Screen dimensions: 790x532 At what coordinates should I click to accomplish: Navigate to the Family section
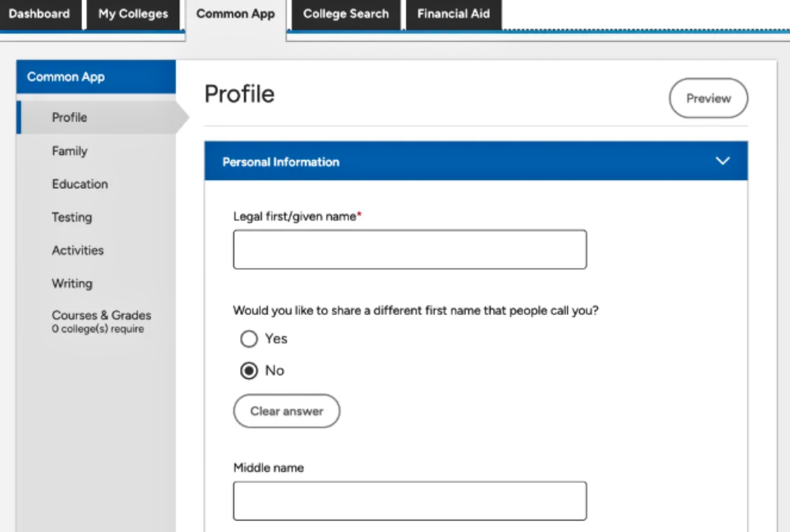[70, 151]
